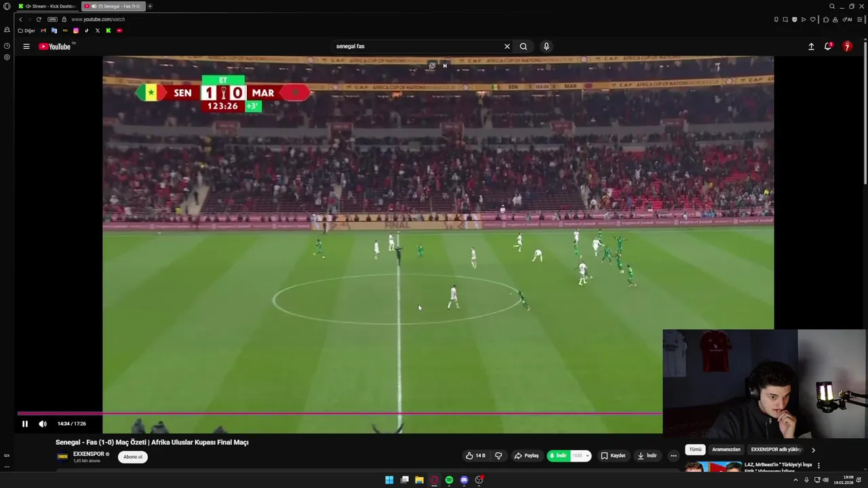
Task: Search tabs with the top-right magnifier
Action: coord(832,6)
